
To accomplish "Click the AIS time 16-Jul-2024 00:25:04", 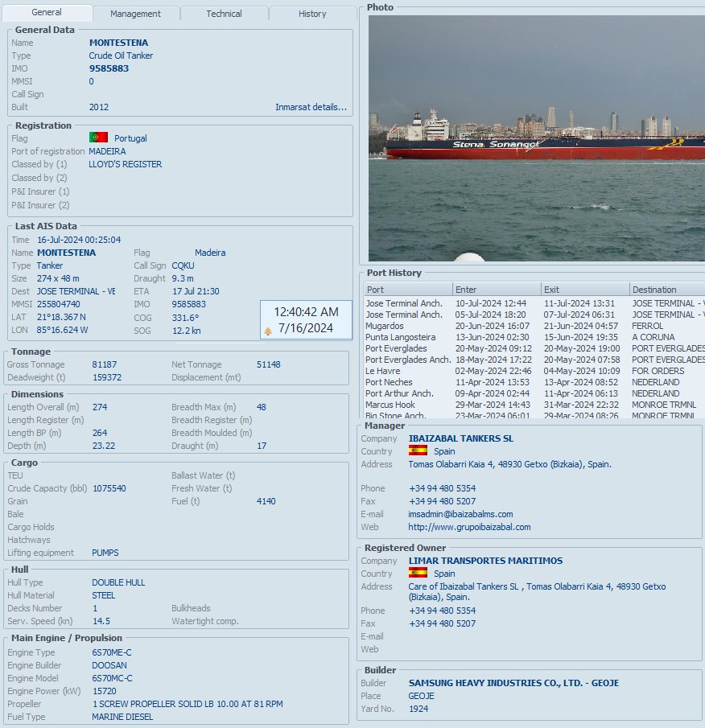I will pos(79,240).
